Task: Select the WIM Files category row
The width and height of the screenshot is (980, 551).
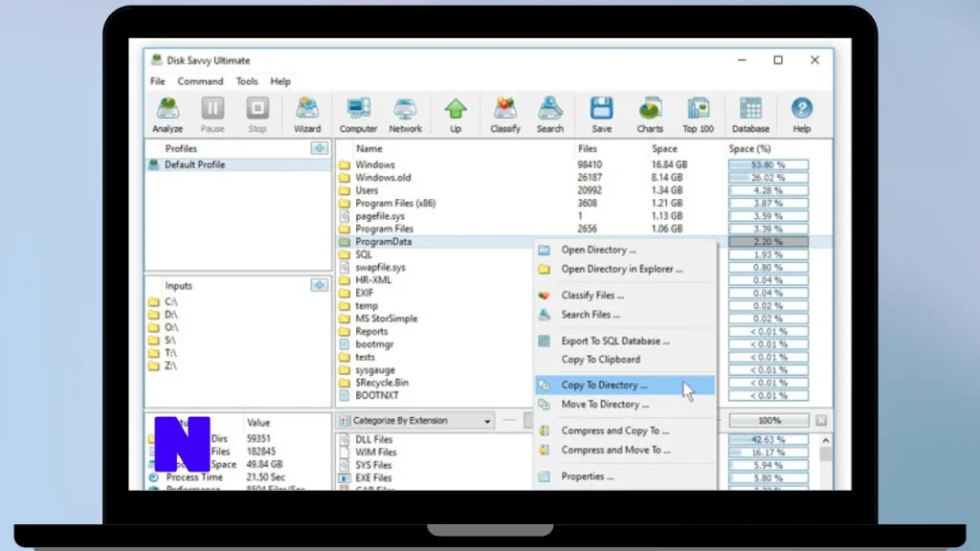Action: point(434,452)
